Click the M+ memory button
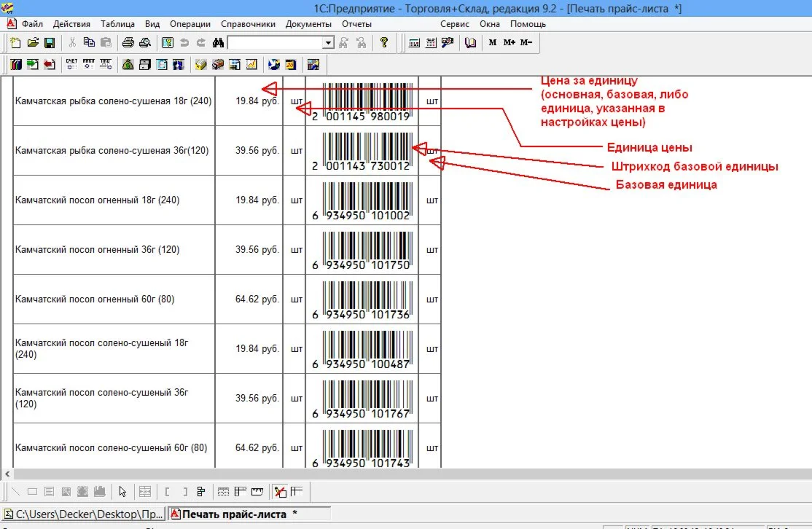Image resolution: width=812 pixels, height=529 pixels. 509,43
